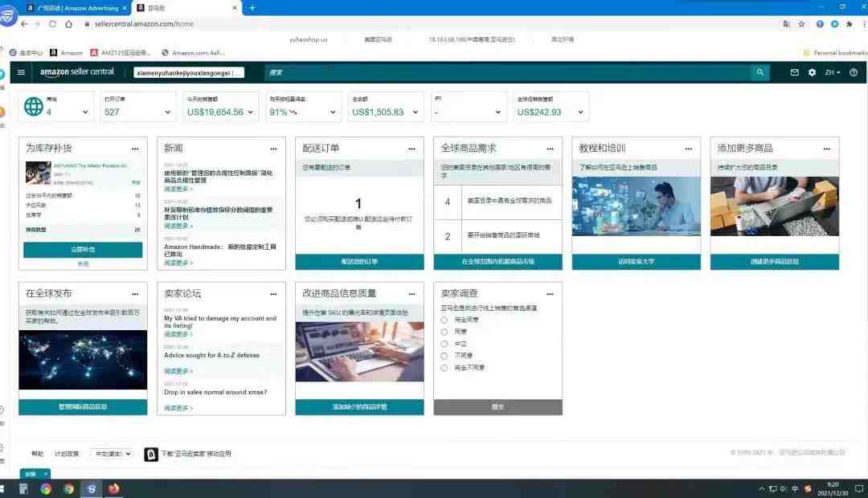This screenshot has width=868, height=498.
Task: Open the Amazon.com Aff bookmark
Action: [193, 52]
